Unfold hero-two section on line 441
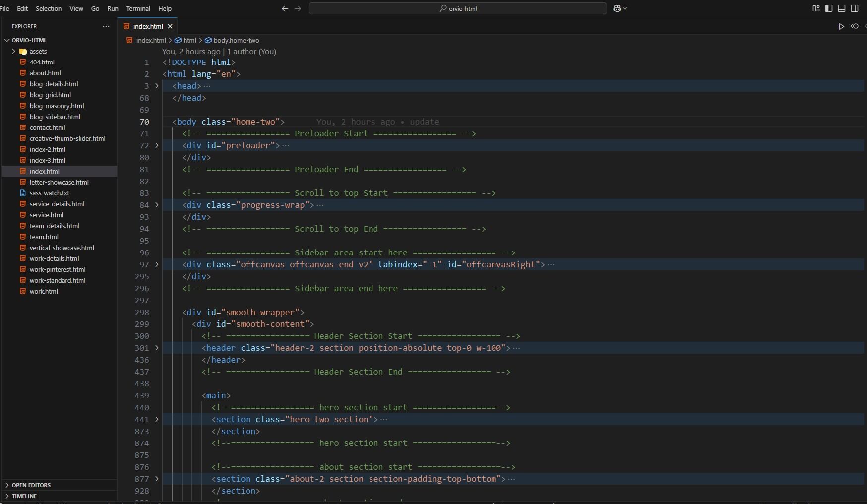This screenshot has width=867, height=504. [157, 419]
